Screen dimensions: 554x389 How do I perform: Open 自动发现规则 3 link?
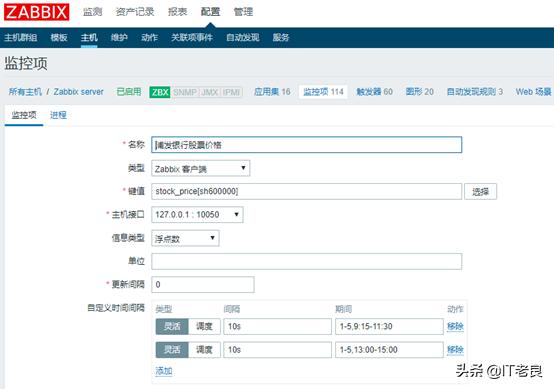tap(475, 92)
